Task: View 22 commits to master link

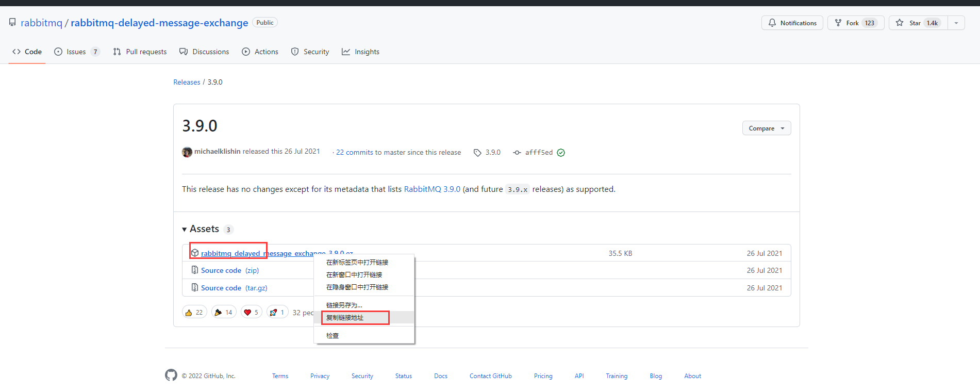Action: point(354,152)
